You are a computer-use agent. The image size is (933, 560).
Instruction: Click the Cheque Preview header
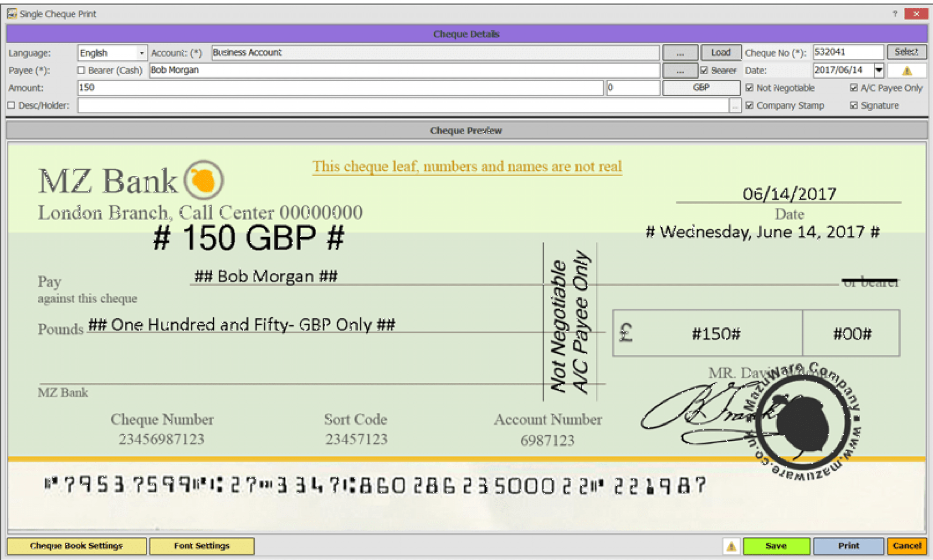[x=466, y=130]
